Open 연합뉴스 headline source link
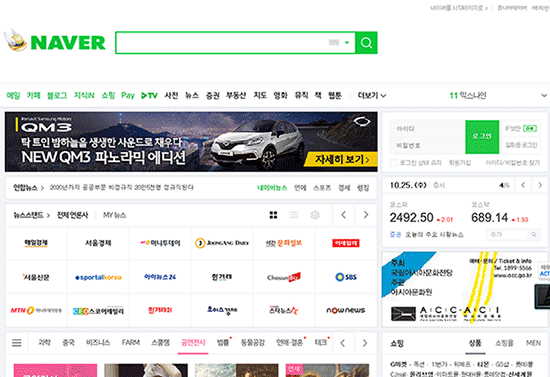 click(28, 188)
